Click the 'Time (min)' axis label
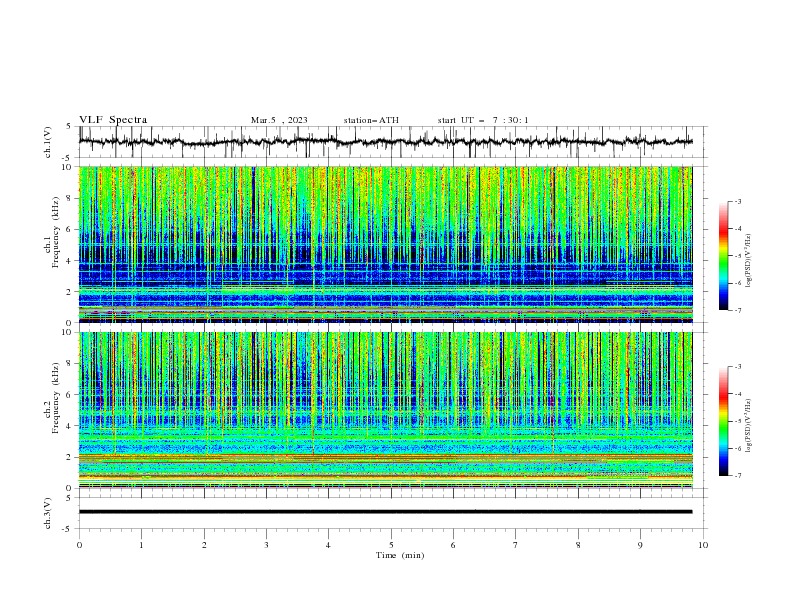Screen dimensions: 792x612 point(400,555)
